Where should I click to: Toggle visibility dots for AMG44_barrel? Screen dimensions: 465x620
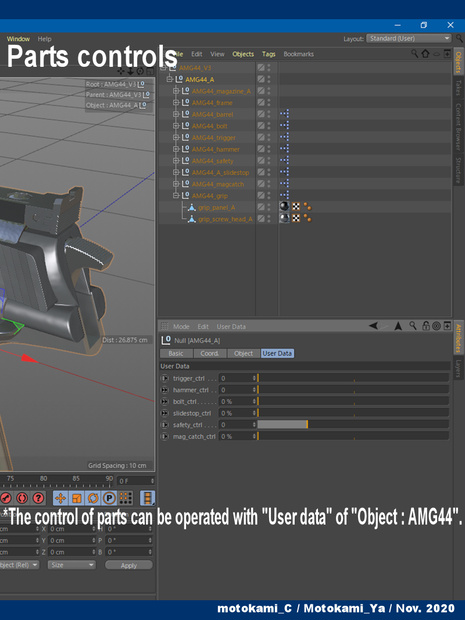point(269,114)
